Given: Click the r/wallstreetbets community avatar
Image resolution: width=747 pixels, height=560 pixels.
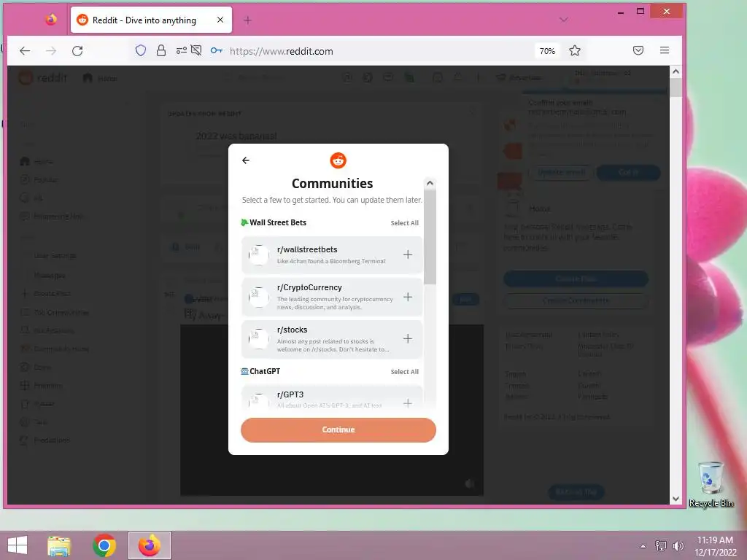Looking at the screenshot, I should click(259, 254).
